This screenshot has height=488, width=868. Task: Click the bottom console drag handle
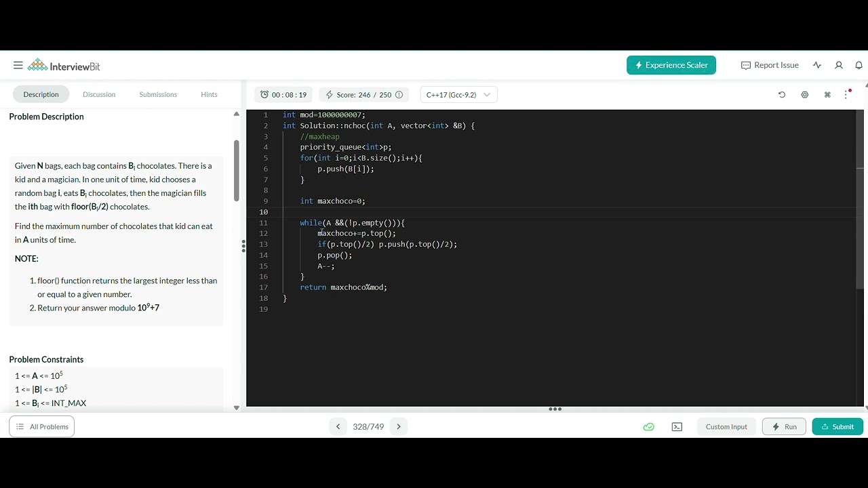coord(555,409)
